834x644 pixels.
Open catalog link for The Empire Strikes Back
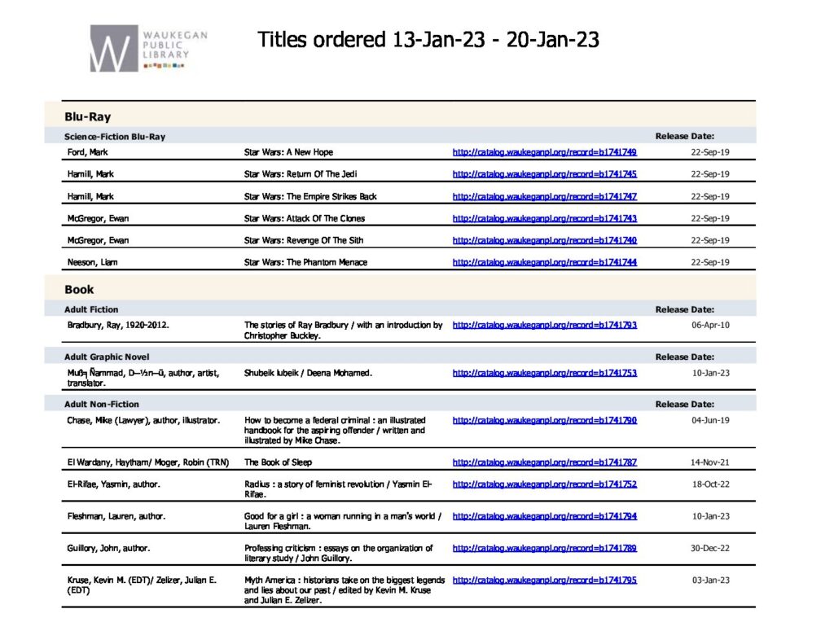point(544,196)
